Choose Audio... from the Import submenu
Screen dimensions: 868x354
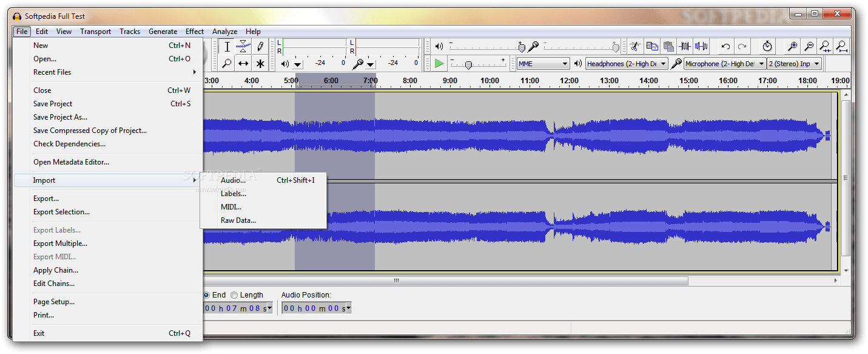point(234,180)
